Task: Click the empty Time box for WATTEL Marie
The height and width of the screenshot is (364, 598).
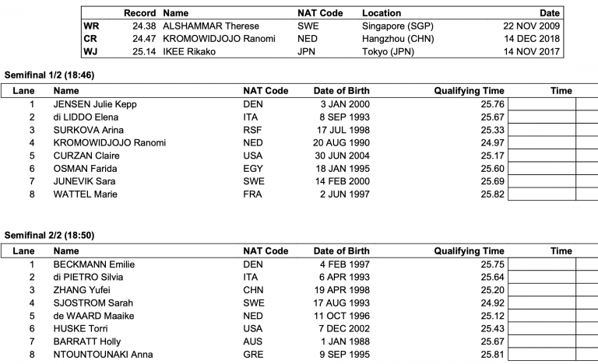Action: click(x=541, y=194)
